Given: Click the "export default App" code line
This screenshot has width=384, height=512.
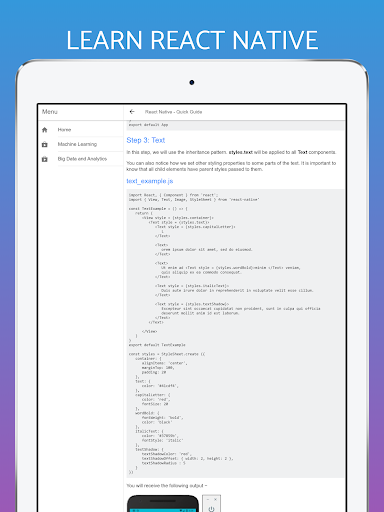Looking at the screenshot, I should (x=148, y=125).
